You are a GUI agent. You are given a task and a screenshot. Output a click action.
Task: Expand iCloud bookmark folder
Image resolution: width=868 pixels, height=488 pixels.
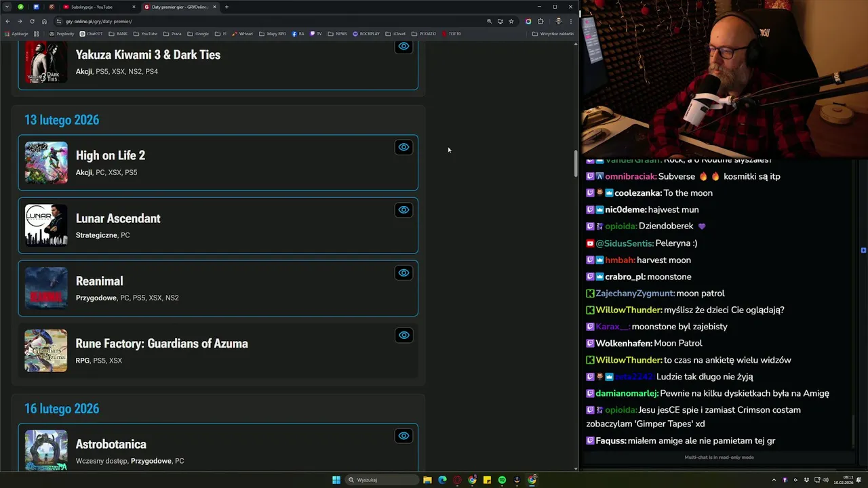[395, 34]
